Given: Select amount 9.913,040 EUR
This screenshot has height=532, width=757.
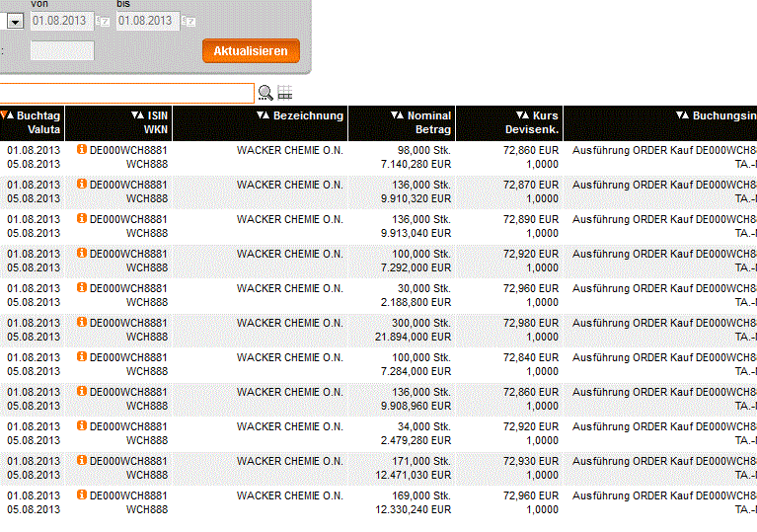Looking at the screenshot, I should coord(416,233).
